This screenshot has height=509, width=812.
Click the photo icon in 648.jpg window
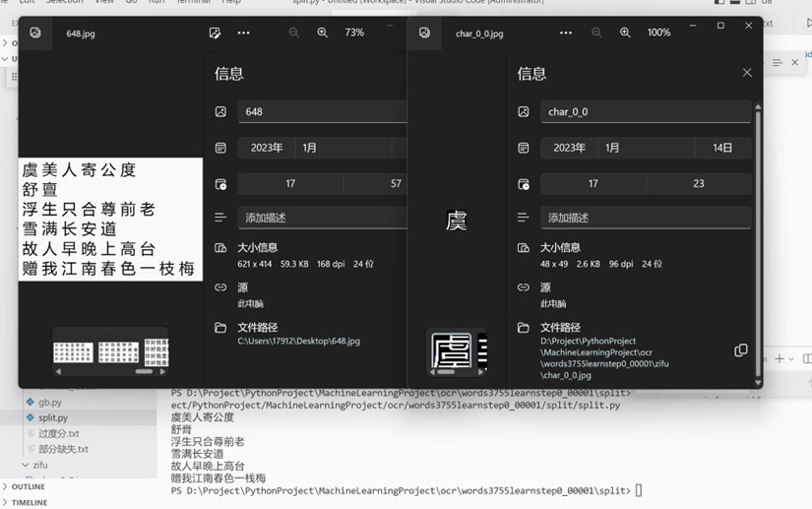(35, 32)
